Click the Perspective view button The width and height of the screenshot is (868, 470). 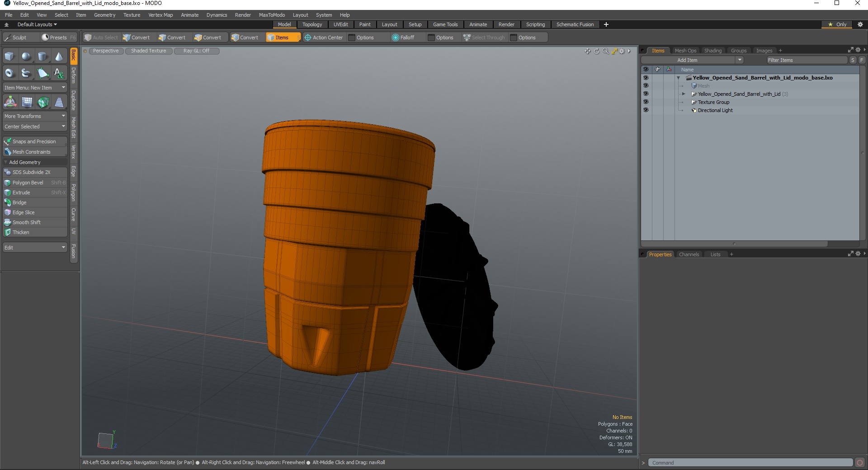(x=105, y=51)
